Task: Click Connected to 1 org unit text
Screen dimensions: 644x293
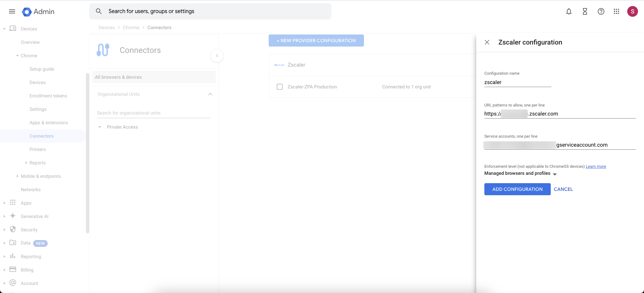Action: tap(407, 87)
